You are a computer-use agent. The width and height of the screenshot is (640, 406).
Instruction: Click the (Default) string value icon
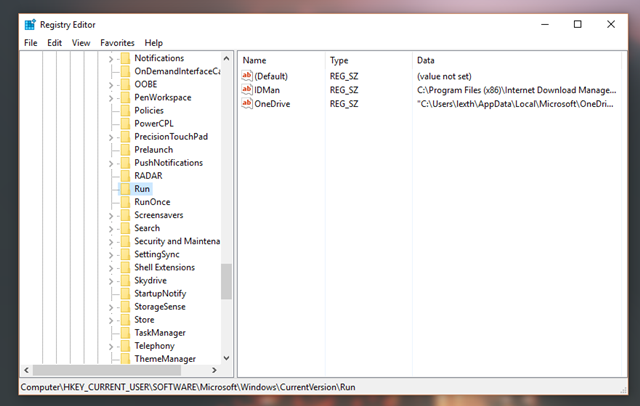[247, 75]
